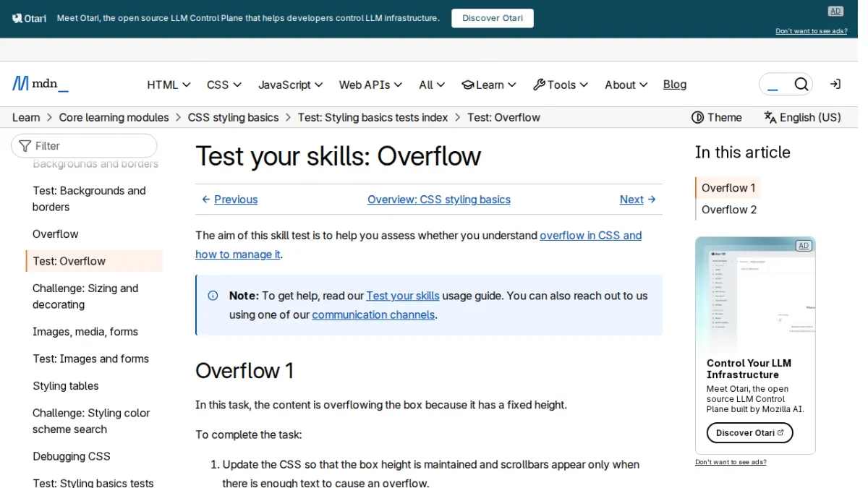The width and height of the screenshot is (868, 488).
Task: Click the MDN logo in the header
Action: 41,84
